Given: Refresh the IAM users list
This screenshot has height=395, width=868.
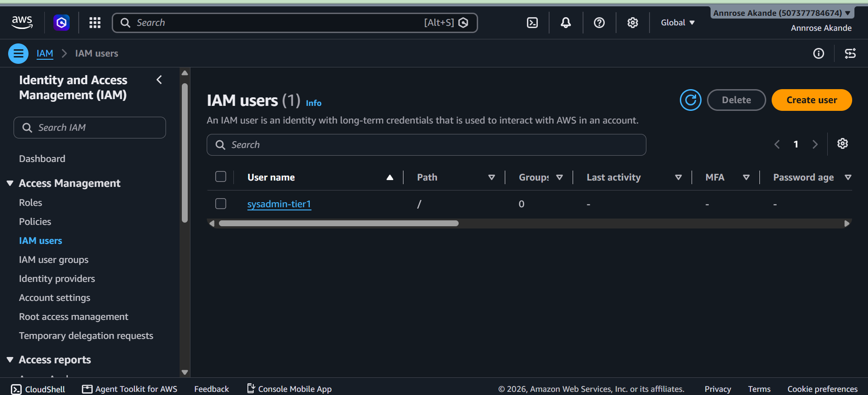Looking at the screenshot, I should [x=691, y=100].
